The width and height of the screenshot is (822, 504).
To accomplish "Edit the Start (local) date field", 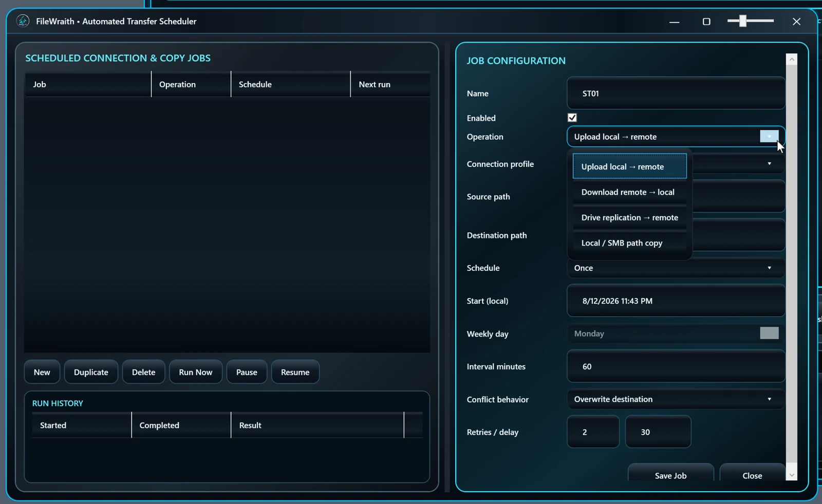I will pyautogui.click(x=676, y=301).
